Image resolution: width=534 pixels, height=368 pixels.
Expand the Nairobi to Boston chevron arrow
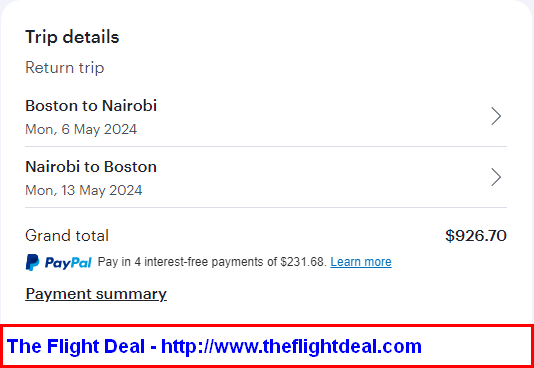tap(496, 177)
